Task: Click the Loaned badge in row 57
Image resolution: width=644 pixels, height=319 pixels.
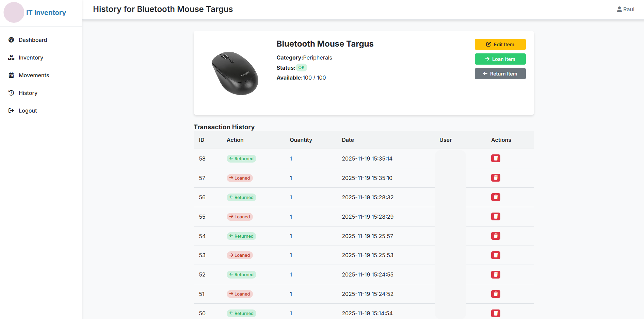Action: click(x=240, y=178)
